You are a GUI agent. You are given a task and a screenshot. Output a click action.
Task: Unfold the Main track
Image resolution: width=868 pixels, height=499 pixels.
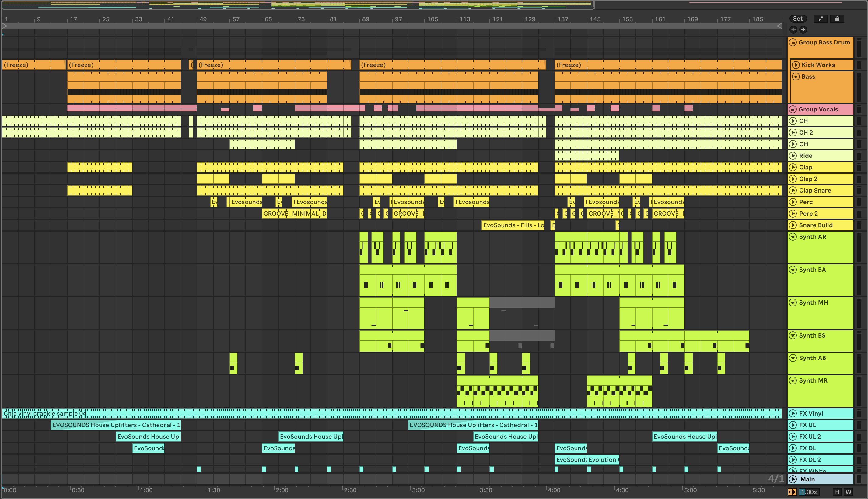(x=793, y=480)
